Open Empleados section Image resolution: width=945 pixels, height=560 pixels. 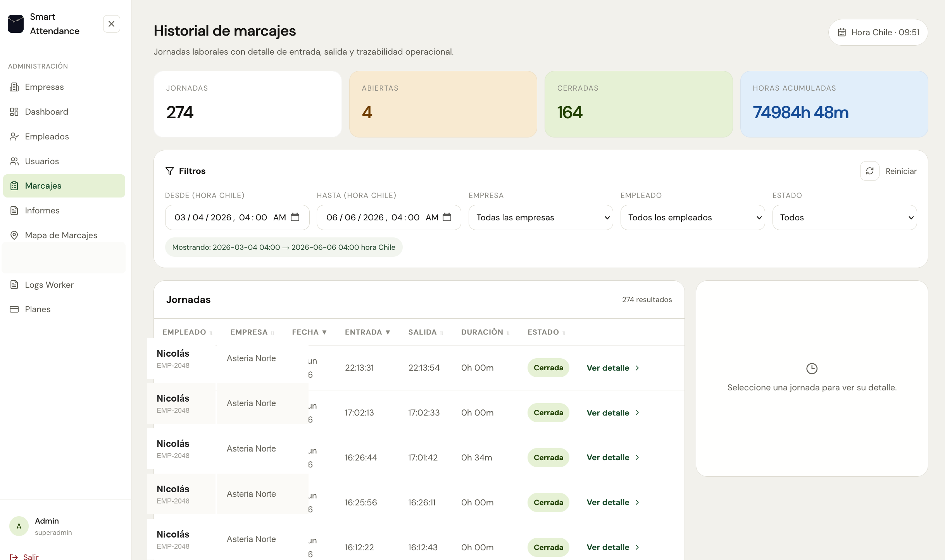(x=64, y=137)
